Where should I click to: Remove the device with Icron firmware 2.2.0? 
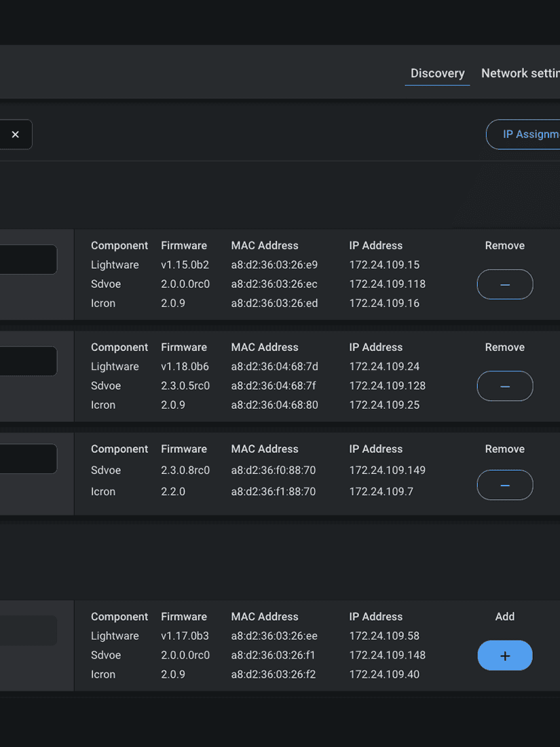(504, 485)
